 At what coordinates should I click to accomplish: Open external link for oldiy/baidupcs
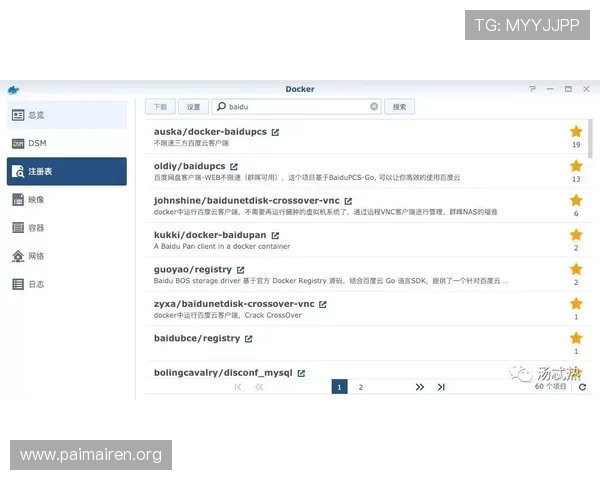point(234,167)
